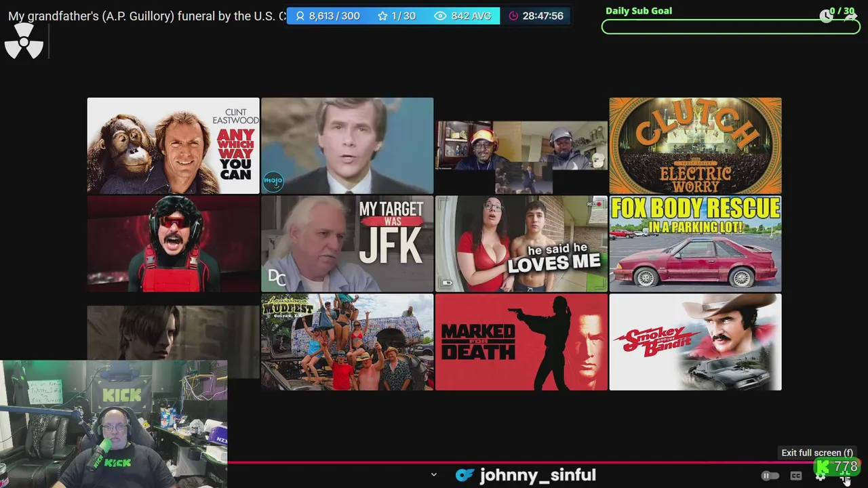
Task: Open the two-men reaction video thumbnail
Action: 521,157
